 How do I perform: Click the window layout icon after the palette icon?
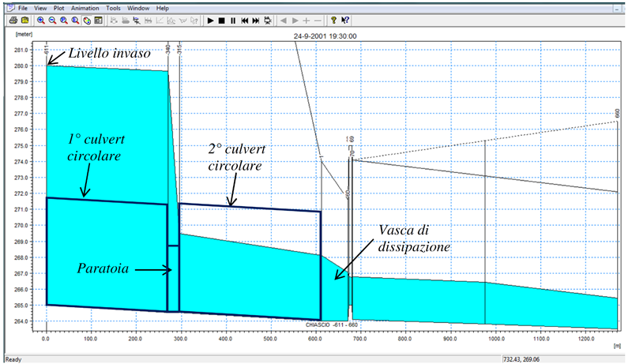[98, 20]
